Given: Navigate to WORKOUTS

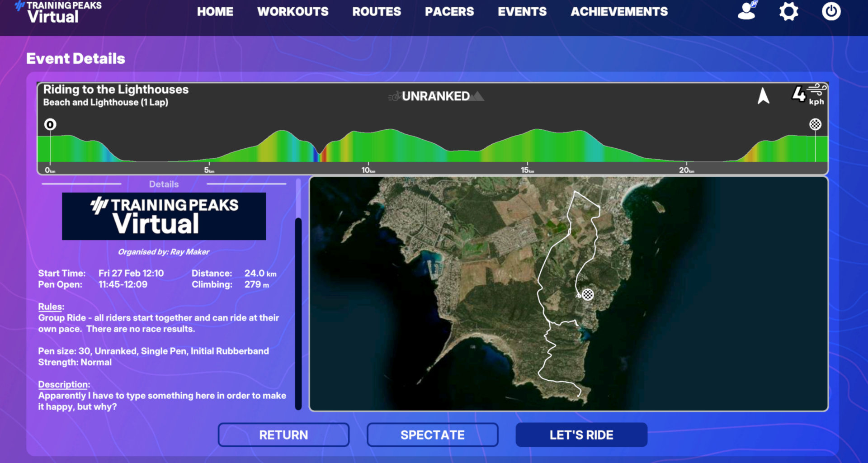Looking at the screenshot, I should (x=293, y=12).
